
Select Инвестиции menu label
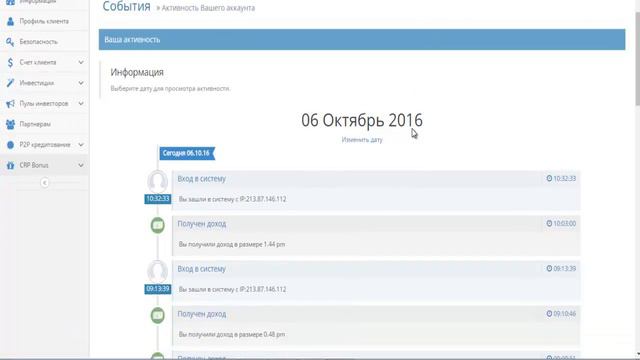click(x=37, y=83)
